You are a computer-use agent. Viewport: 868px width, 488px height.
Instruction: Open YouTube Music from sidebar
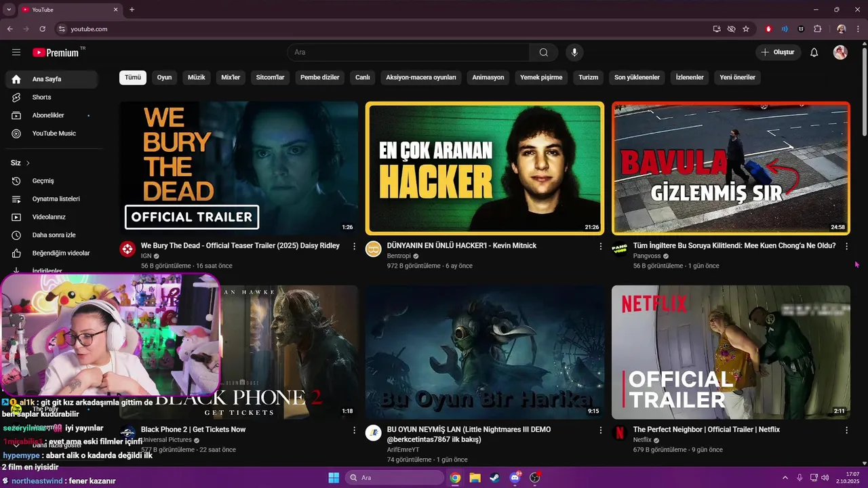[52, 134]
